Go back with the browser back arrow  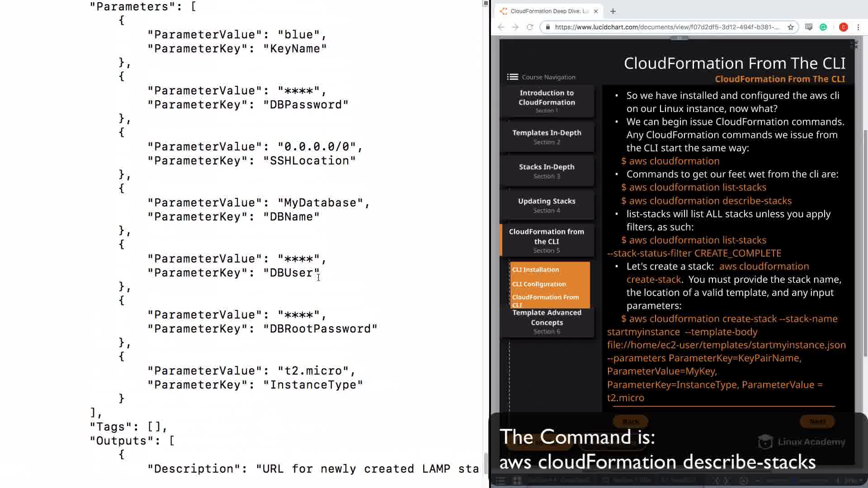tap(501, 27)
